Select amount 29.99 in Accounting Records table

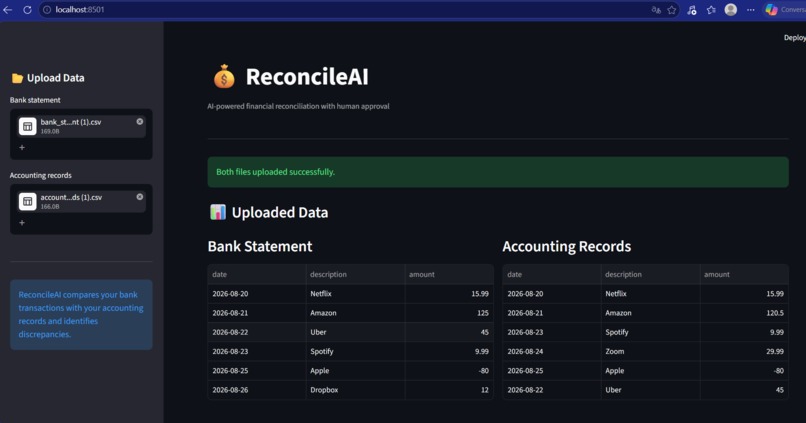[744, 352]
